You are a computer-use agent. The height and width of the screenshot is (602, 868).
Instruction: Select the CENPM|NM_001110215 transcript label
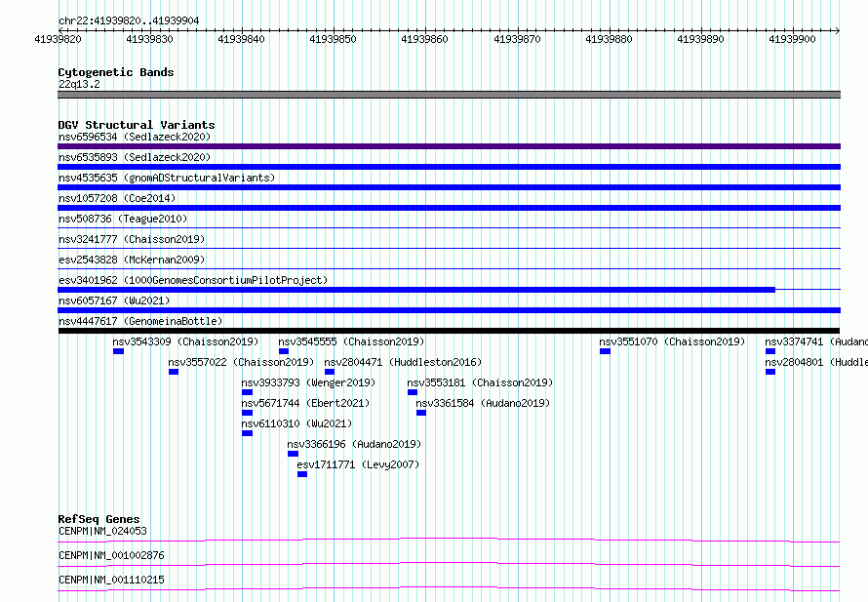(112, 580)
